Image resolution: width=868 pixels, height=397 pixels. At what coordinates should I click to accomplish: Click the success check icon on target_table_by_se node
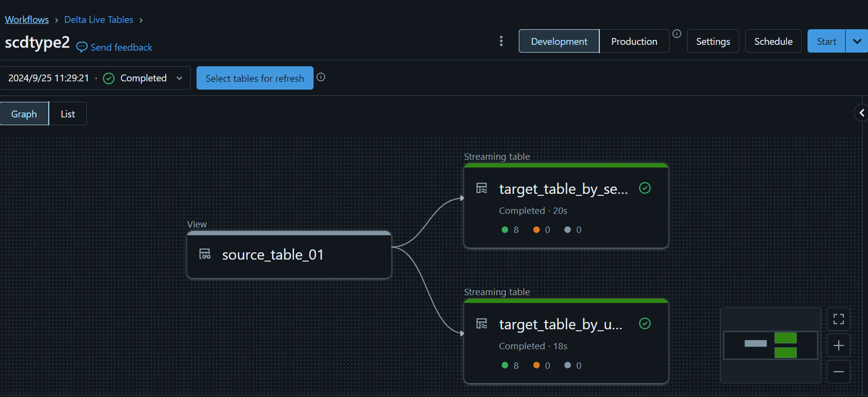pyautogui.click(x=645, y=188)
